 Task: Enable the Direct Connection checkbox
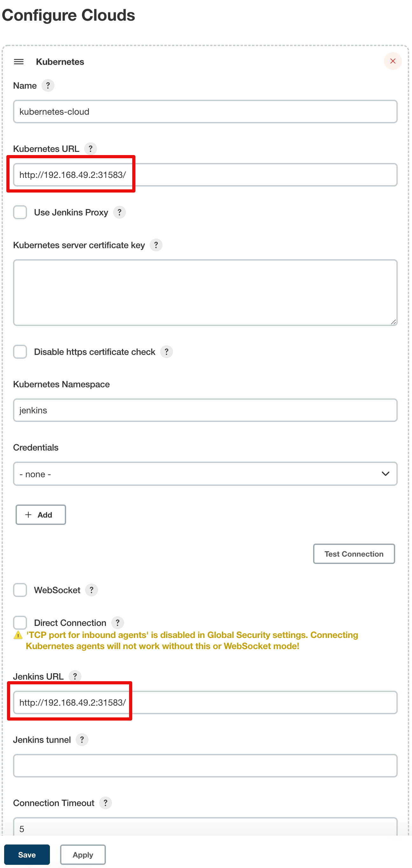(x=20, y=622)
